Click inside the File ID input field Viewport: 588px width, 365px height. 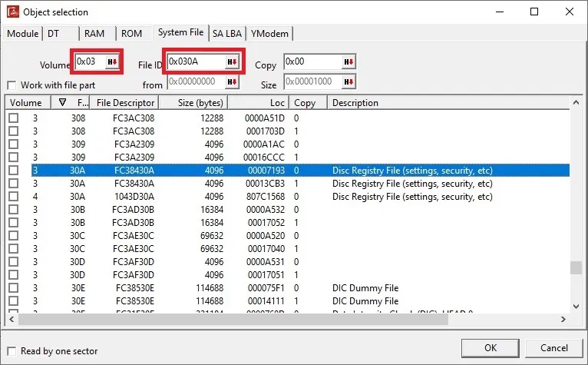[x=195, y=62]
